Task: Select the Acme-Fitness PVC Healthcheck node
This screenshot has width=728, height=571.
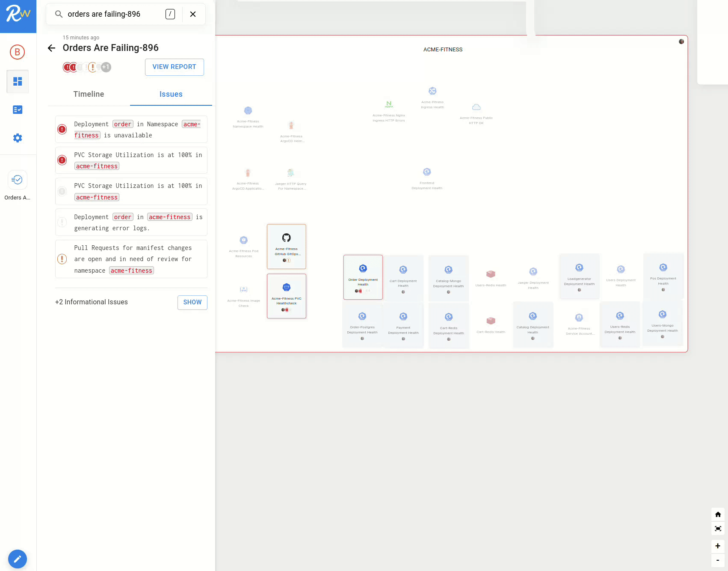Action: 287,296
